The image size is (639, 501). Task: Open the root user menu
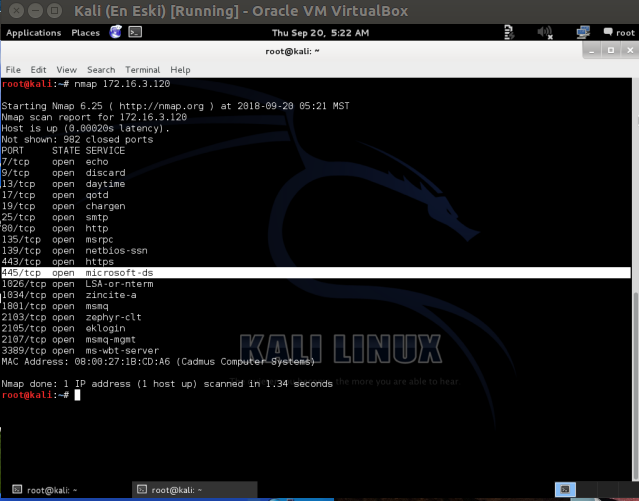(x=619, y=33)
